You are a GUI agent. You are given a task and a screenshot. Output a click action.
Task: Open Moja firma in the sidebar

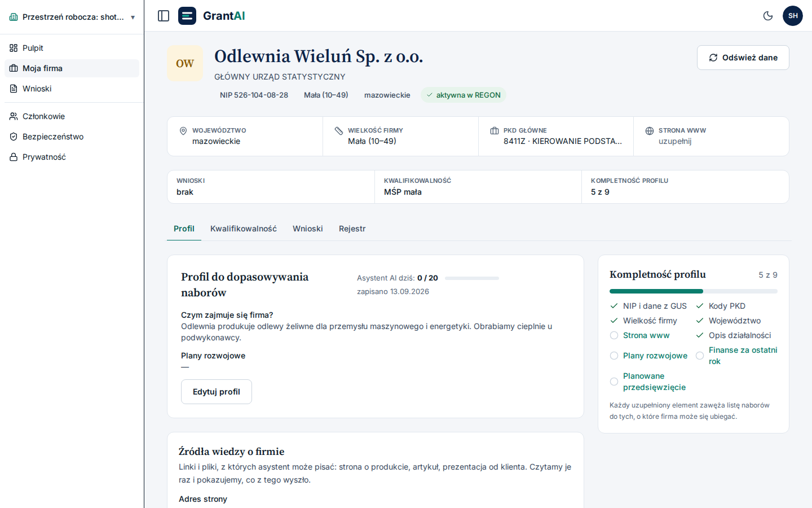click(x=72, y=68)
